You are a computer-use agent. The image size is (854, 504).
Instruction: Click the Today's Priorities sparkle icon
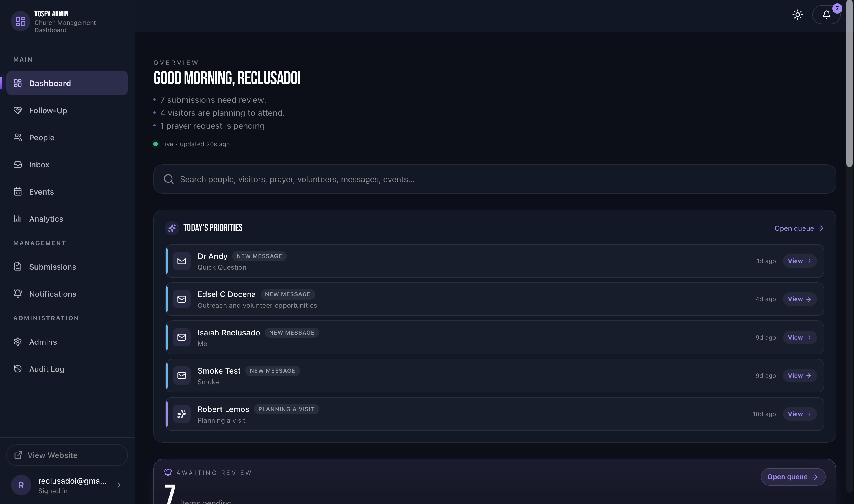pos(172,228)
